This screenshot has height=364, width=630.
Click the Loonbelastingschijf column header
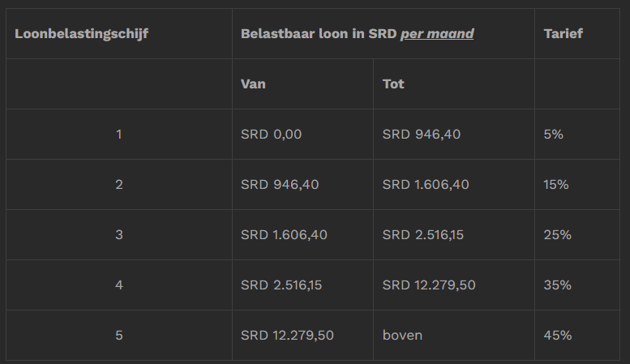(81, 34)
